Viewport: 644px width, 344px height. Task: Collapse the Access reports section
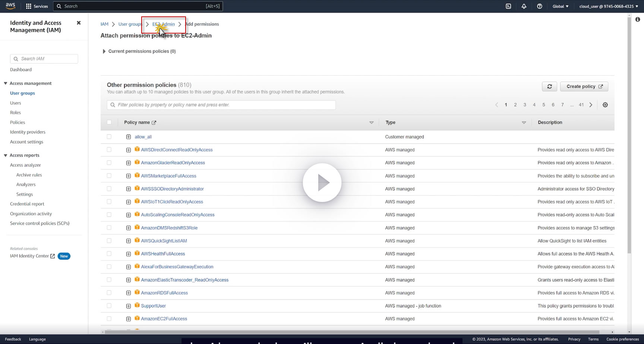[6, 155]
